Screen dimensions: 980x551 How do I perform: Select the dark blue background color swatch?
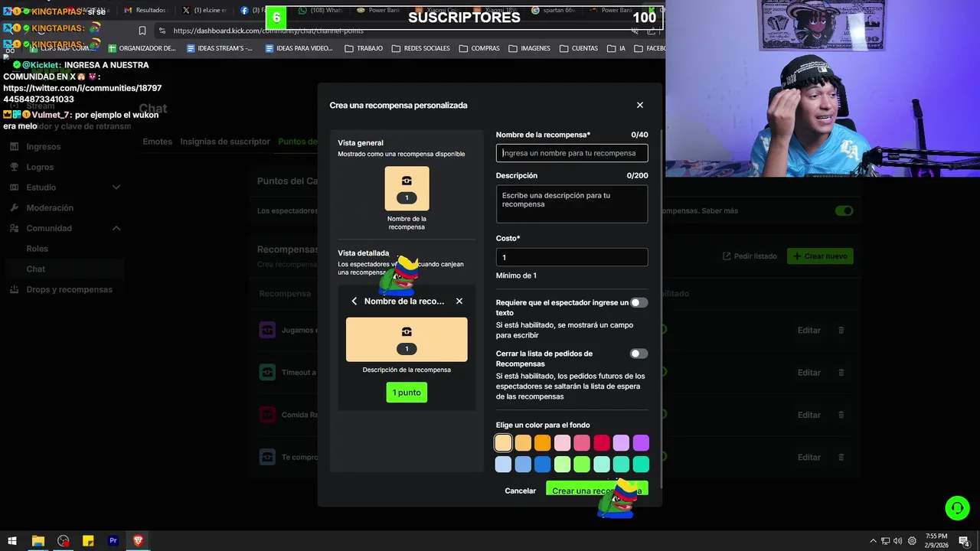click(542, 465)
